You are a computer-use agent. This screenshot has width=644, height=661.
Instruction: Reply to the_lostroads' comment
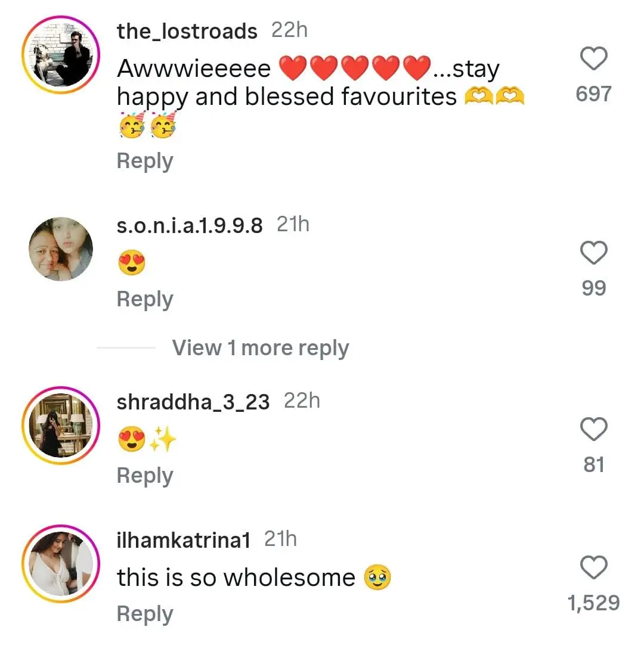tap(144, 160)
